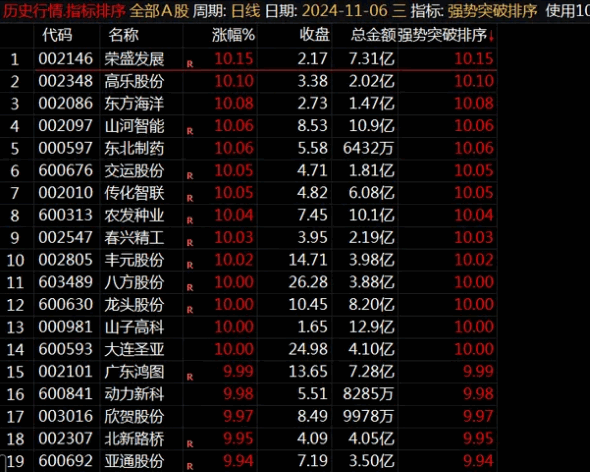Change the date 2024-11-06
This screenshot has width=590, height=472.
click(x=344, y=11)
